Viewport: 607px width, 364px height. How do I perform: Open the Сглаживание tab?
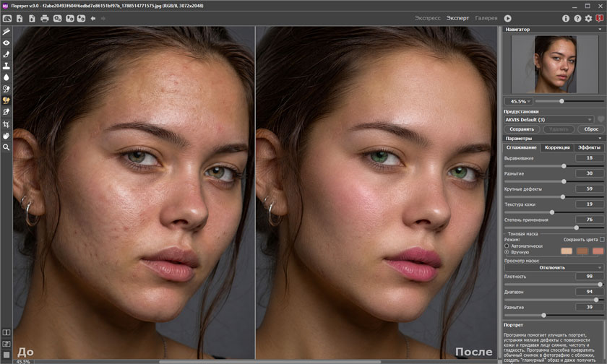[522, 147]
